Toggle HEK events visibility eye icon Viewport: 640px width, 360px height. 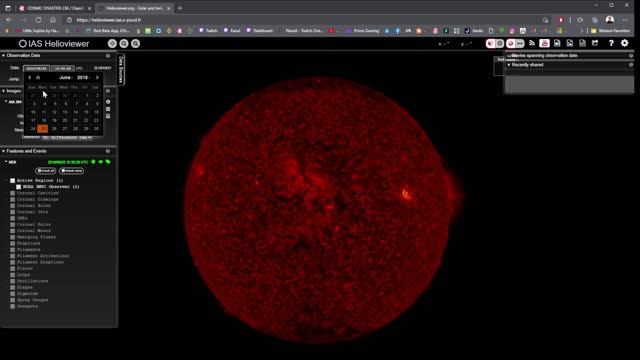(x=101, y=162)
